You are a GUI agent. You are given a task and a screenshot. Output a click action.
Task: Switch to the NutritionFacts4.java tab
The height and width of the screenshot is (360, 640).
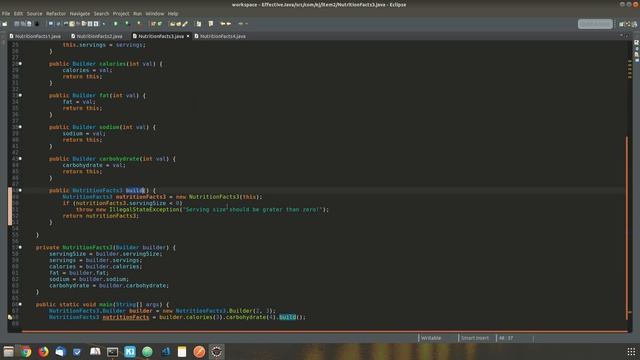(220, 36)
